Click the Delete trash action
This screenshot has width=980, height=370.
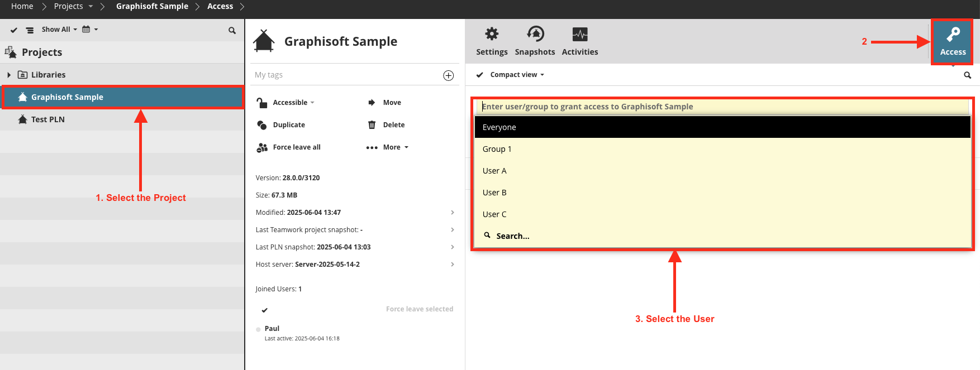386,125
